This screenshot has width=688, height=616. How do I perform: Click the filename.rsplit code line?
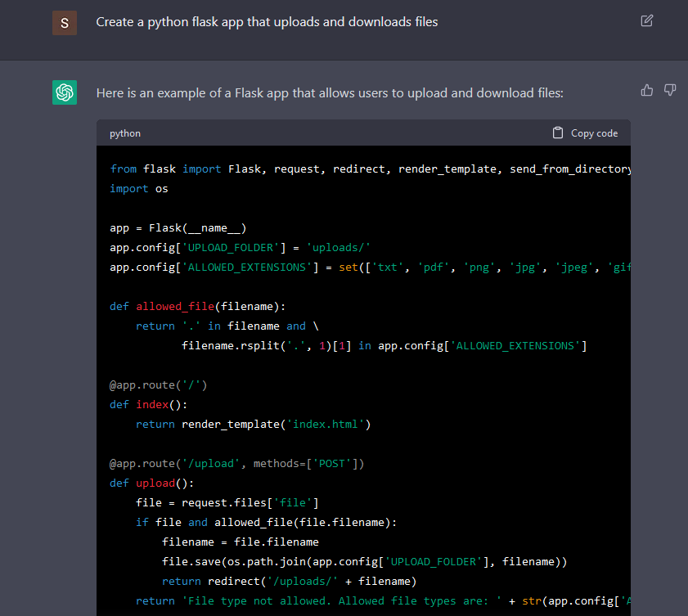point(384,346)
